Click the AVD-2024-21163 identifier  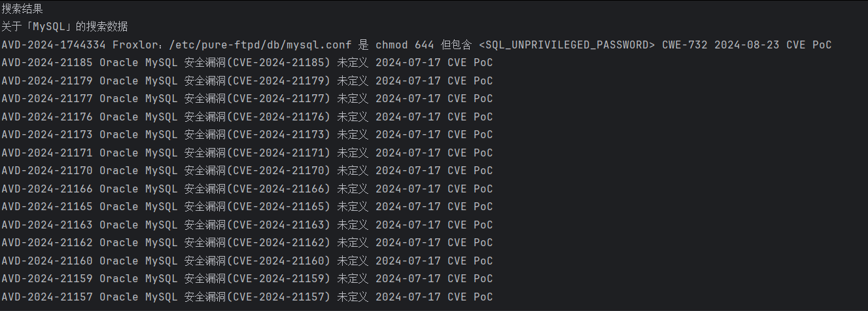click(47, 225)
